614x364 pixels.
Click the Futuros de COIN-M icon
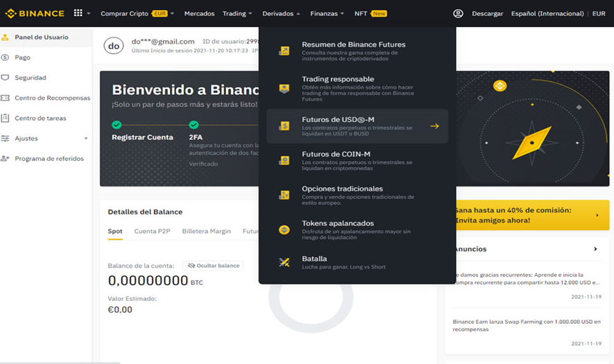tap(284, 160)
